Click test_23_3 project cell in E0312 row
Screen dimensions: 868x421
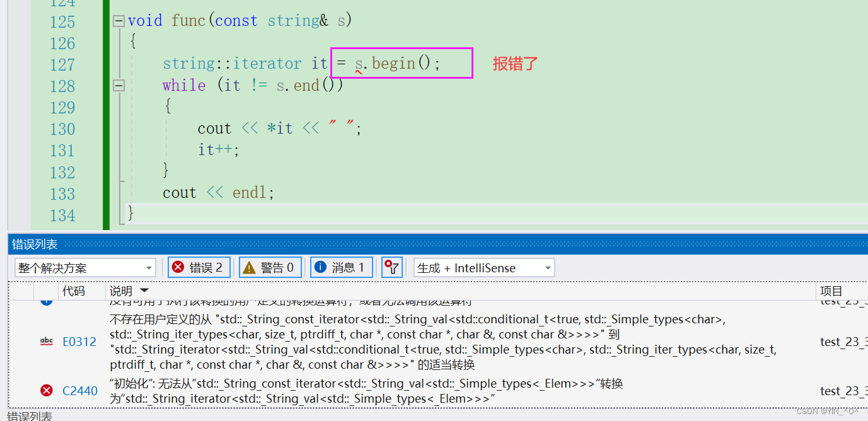[843, 342]
